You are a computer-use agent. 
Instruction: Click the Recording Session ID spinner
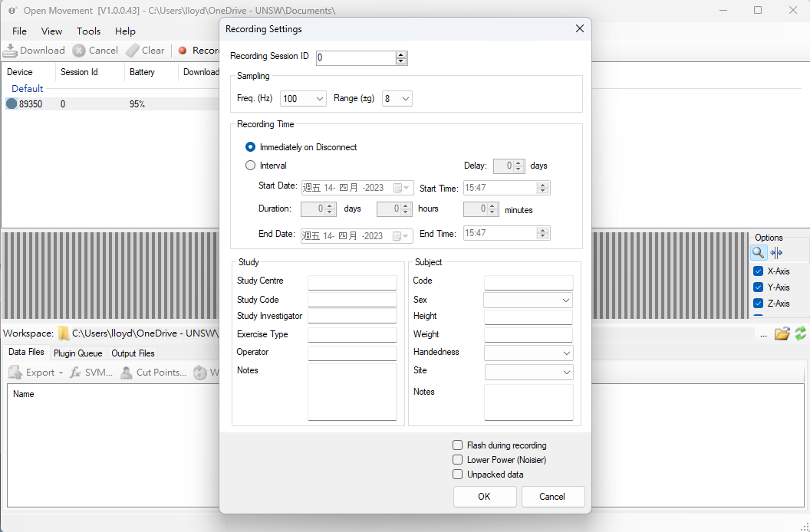click(401, 57)
